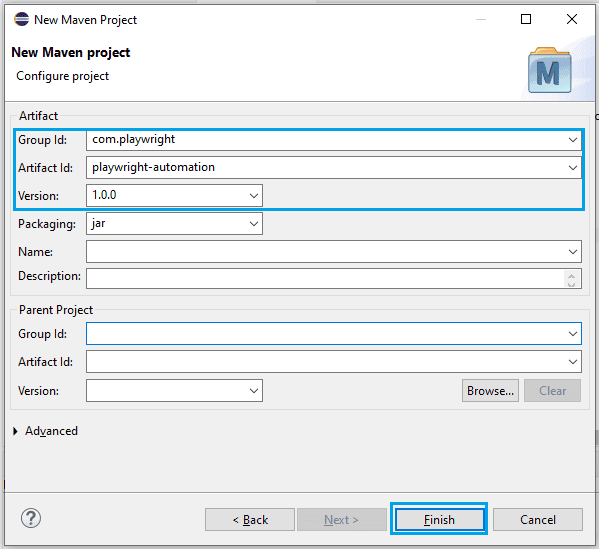Image resolution: width=599 pixels, height=549 pixels.
Task: Open Parent Project Artifact Id dropdown arrow
Action: click(x=572, y=362)
